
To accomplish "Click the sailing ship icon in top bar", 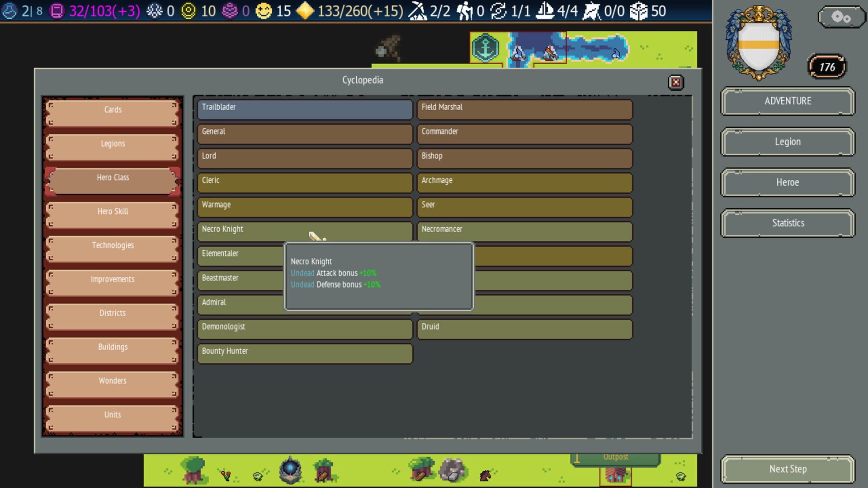I will [545, 11].
